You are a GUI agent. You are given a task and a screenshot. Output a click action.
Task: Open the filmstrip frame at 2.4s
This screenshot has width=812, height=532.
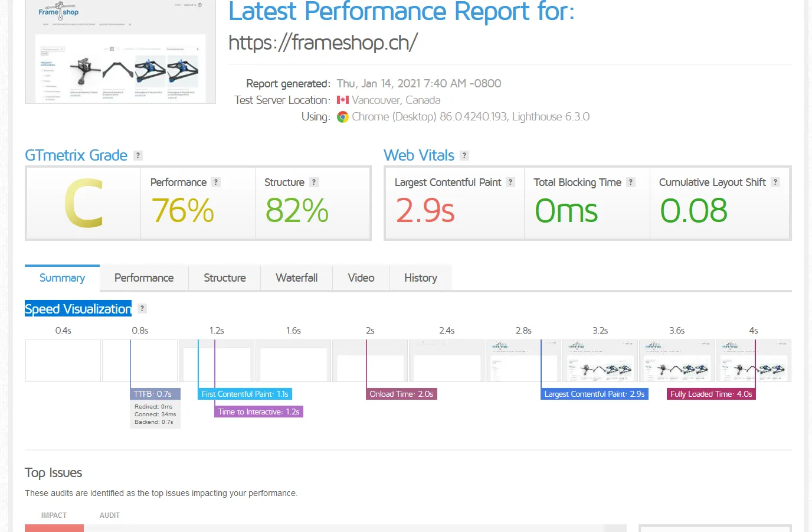coord(447,361)
